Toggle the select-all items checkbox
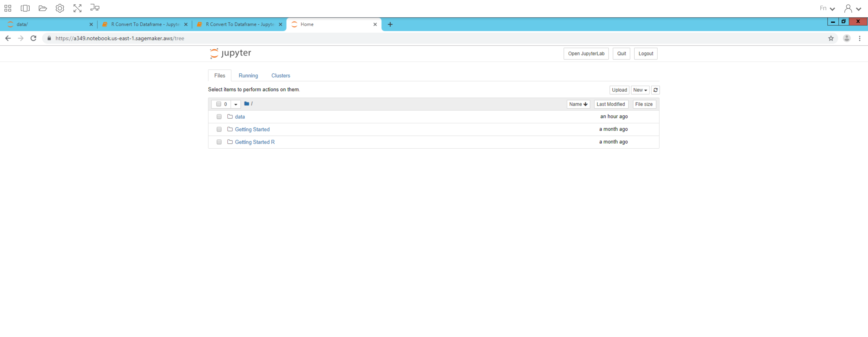This screenshot has height=337, width=868. click(x=218, y=104)
